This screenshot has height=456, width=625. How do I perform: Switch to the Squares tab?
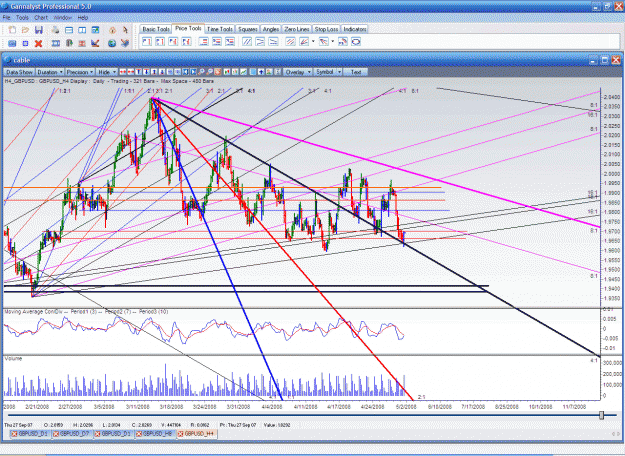248,29
